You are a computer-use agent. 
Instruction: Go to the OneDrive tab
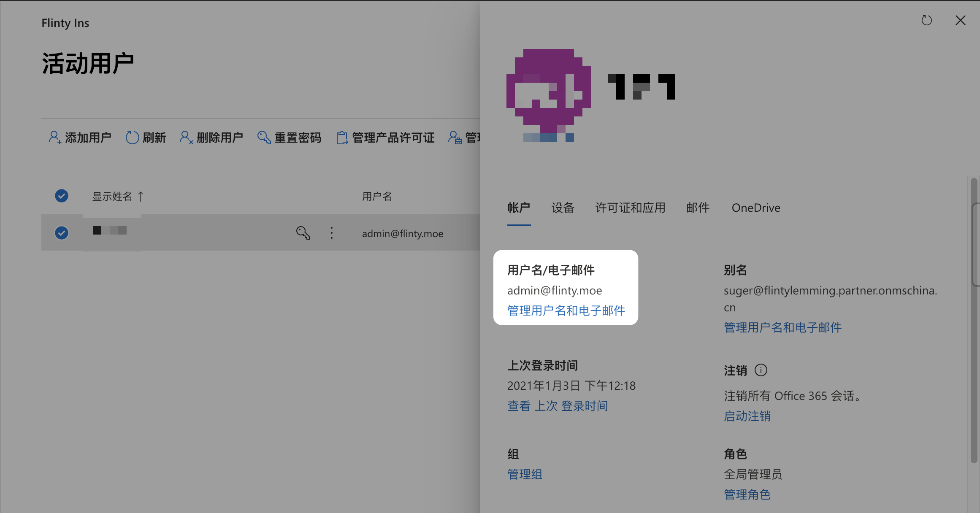click(755, 208)
